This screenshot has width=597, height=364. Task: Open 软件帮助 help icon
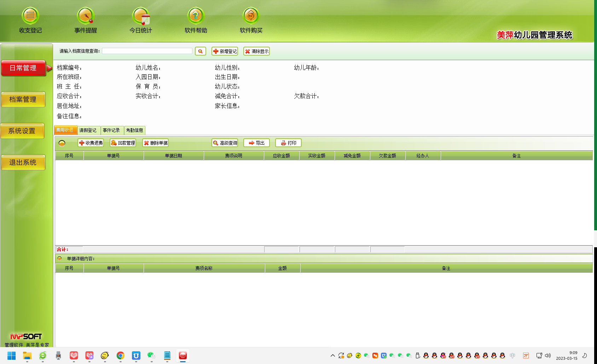coord(196,16)
